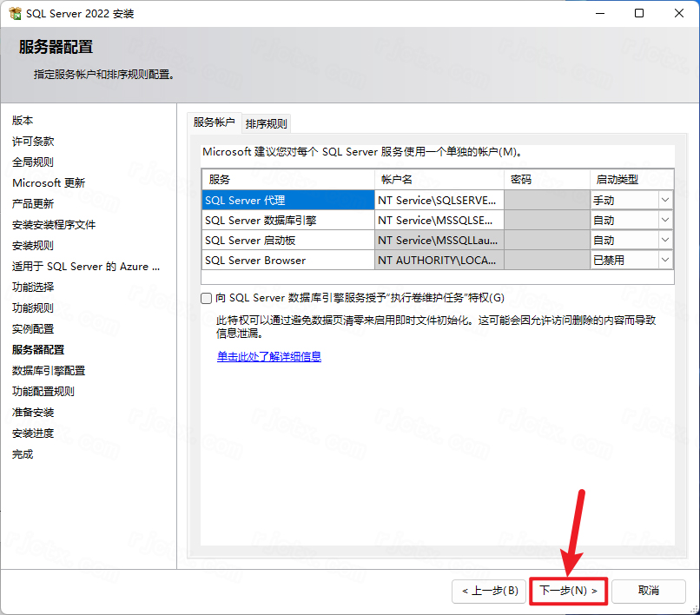Open startup type dropdown for SQL Server Browser
The width and height of the screenshot is (700, 615).
coord(664,260)
